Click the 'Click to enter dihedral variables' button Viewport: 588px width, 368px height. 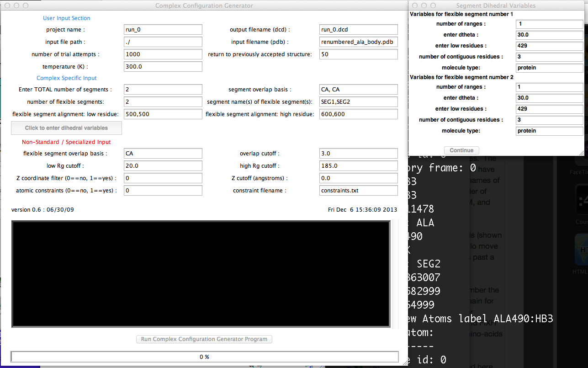click(x=67, y=128)
